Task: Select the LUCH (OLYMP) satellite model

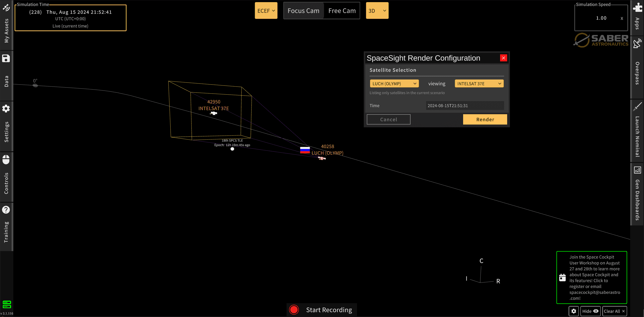Action: (322, 158)
